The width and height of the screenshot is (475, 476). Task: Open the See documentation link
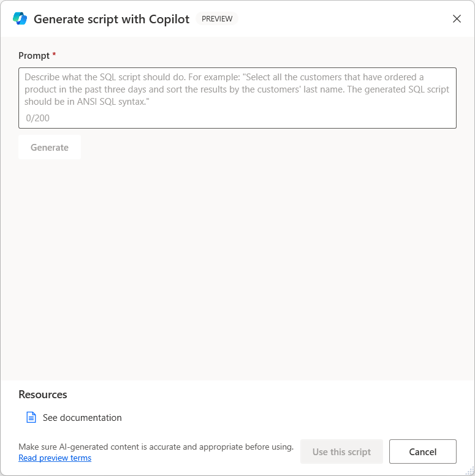coord(82,418)
